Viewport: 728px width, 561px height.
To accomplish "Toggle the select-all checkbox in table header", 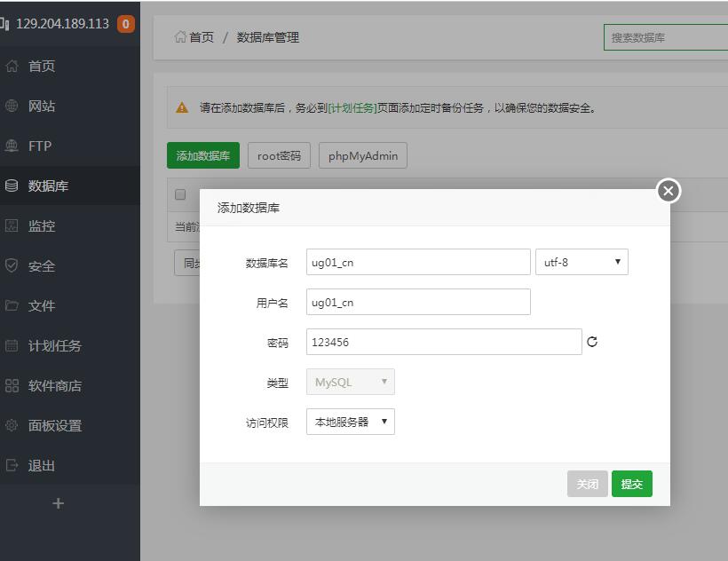I will [180, 195].
